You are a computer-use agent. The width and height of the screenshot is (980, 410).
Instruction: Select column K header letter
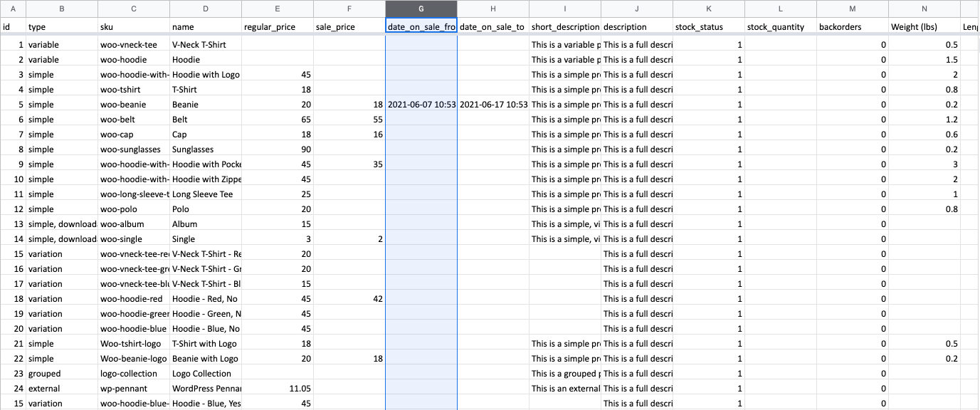[708, 9]
